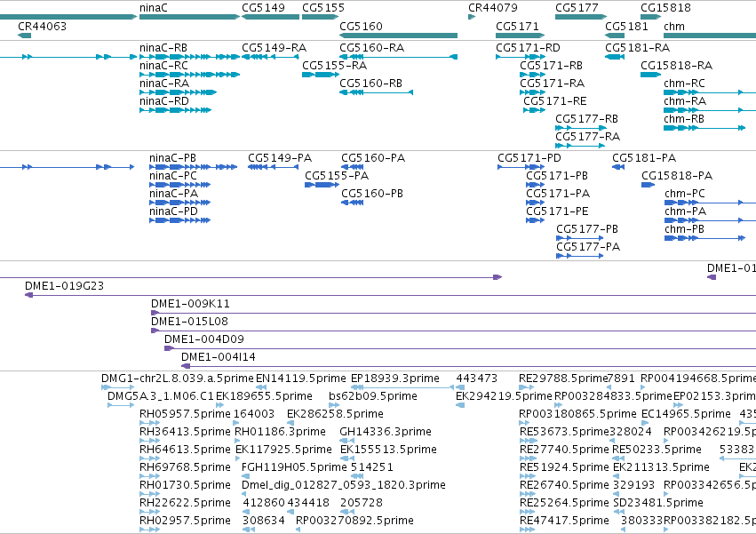Click the SD23481.5prime EST label
The width and height of the screenshot is (756, 534).
coord(658,503)
